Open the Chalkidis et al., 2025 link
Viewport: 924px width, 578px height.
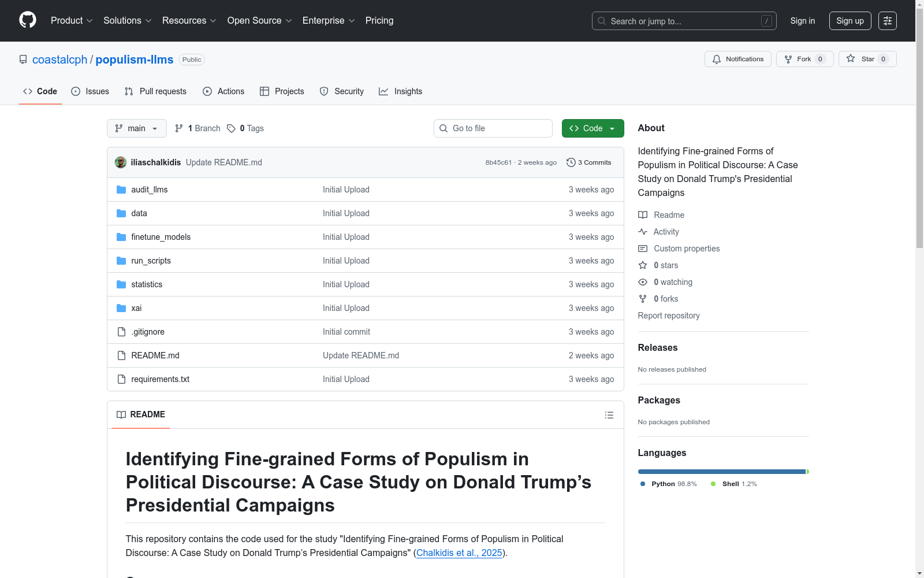point(459,553)
